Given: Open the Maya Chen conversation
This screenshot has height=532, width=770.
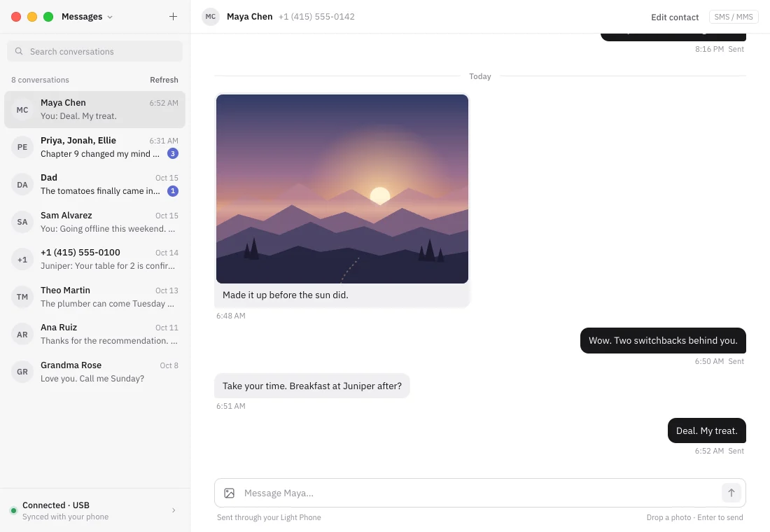Looking at the screenshot, I should tap(94, 109).
